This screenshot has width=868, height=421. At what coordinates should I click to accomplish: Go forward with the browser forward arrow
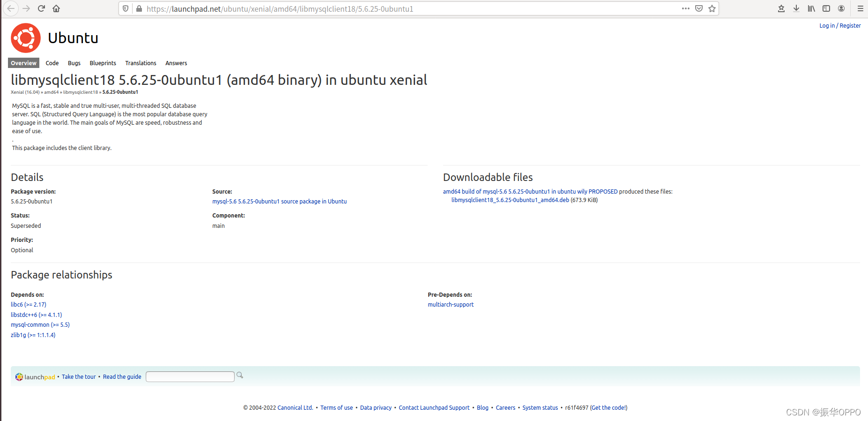click(26, 8)
